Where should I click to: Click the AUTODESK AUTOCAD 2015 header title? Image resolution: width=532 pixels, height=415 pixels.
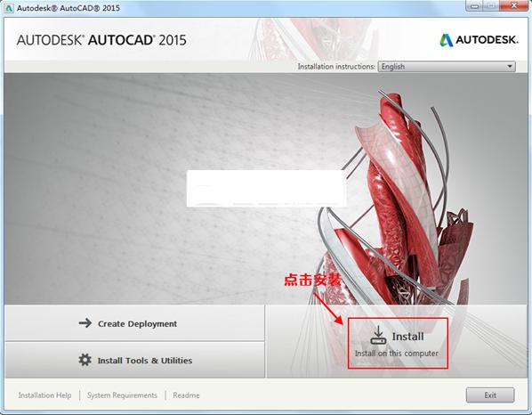(x=101, y=40)
